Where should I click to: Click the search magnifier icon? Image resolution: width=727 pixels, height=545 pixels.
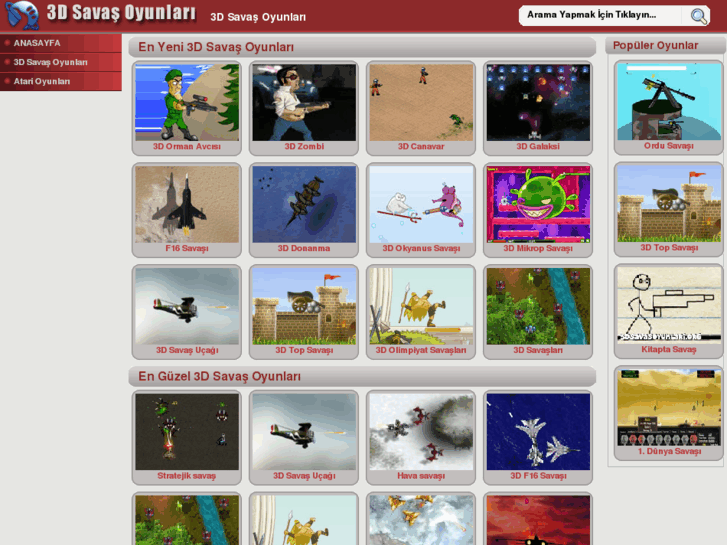click(x=698, y=16)
